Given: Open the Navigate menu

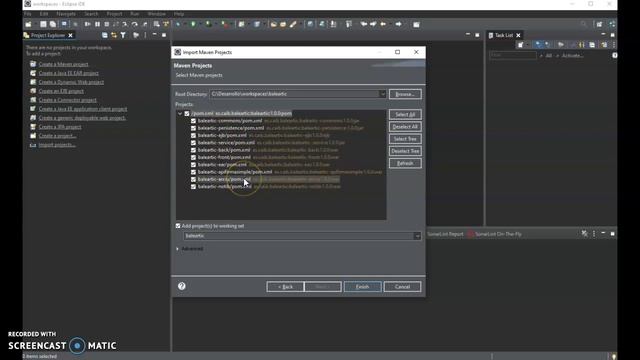Looking at the screenshot, I should tap(66, 14).
